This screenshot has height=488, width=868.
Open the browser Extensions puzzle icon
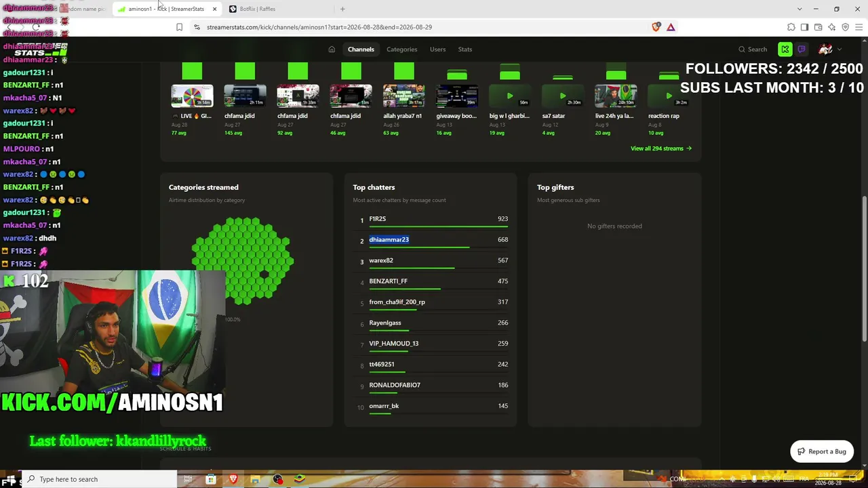coord(791,27)
